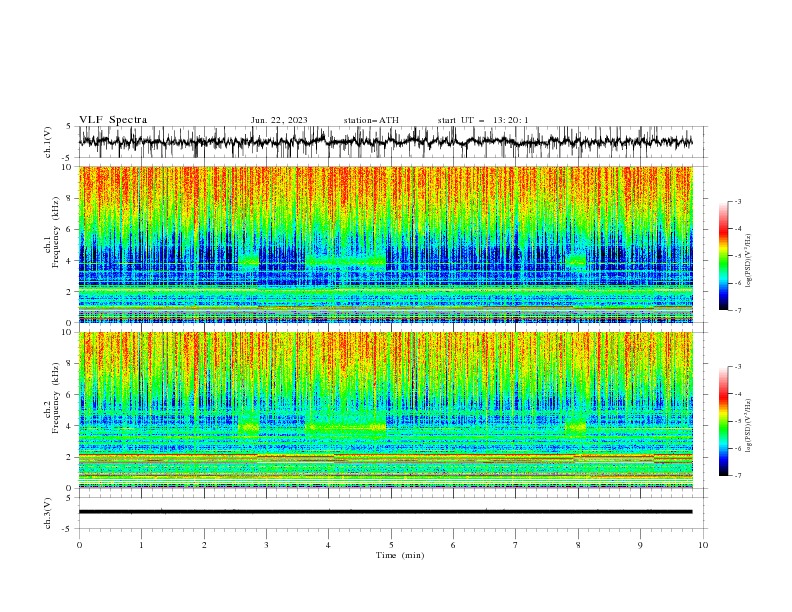
Task: Click tick label "5" on the Time axis
Action: tap(391, 545)
